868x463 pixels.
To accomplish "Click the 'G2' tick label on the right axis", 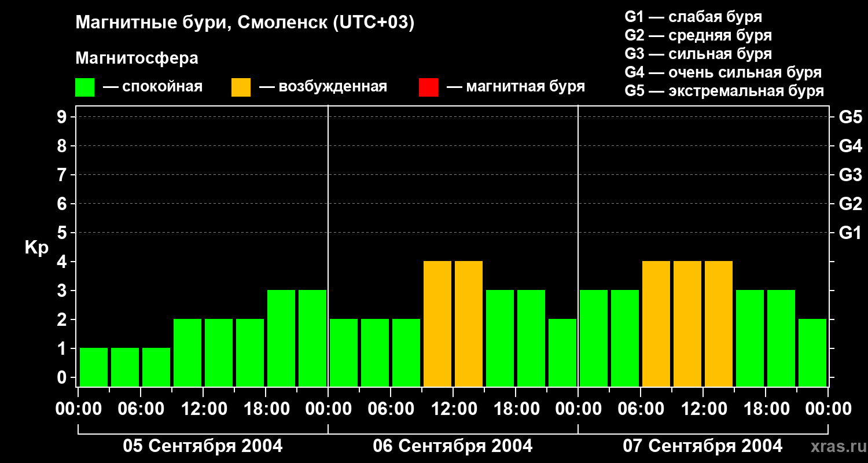I will 850,204.
